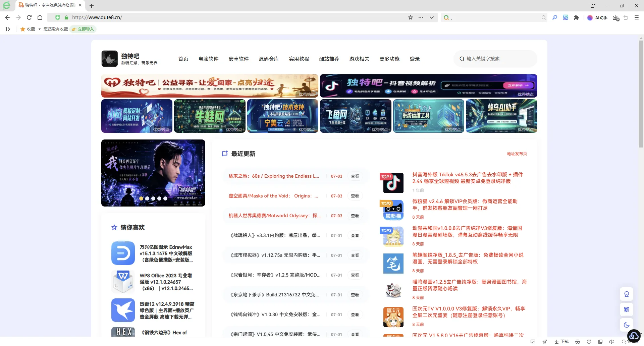644x346 pixels.
Task: Toggle the sidebar panel icon in bookmarks bar
Action: pyautogui.click(x=8, y=29)
